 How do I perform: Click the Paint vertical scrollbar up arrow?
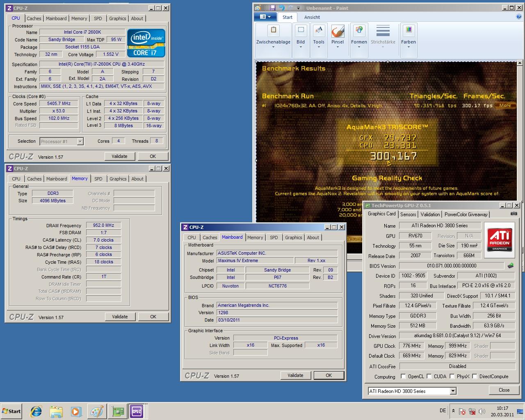(520, 64)
